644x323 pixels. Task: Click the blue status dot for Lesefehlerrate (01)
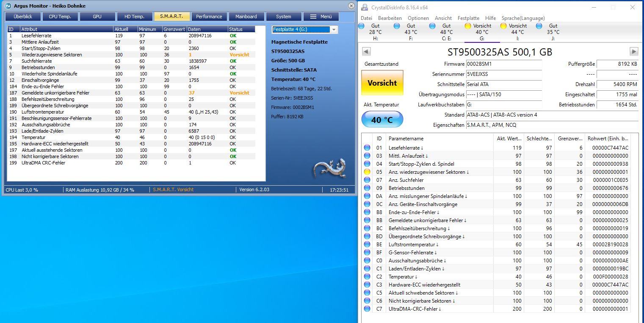[367, 148]
